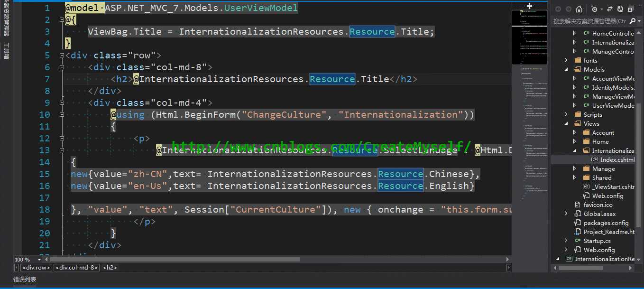Click the favicon.ico file icon

(578, 205)
